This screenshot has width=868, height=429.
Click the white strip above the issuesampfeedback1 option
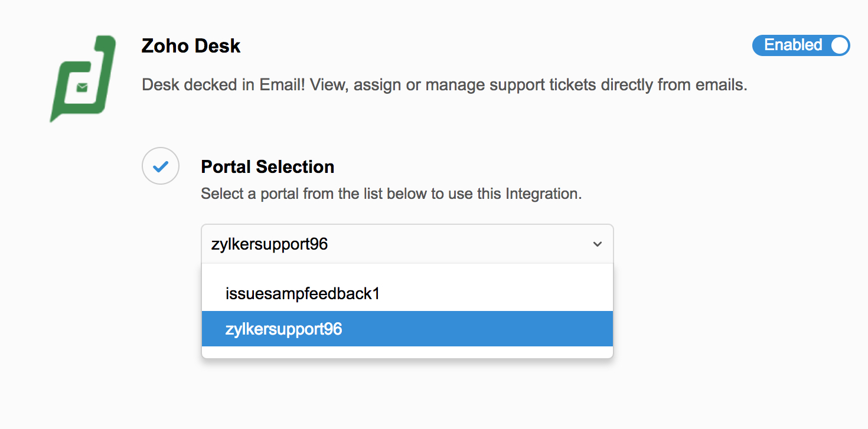tap(407, 270)
